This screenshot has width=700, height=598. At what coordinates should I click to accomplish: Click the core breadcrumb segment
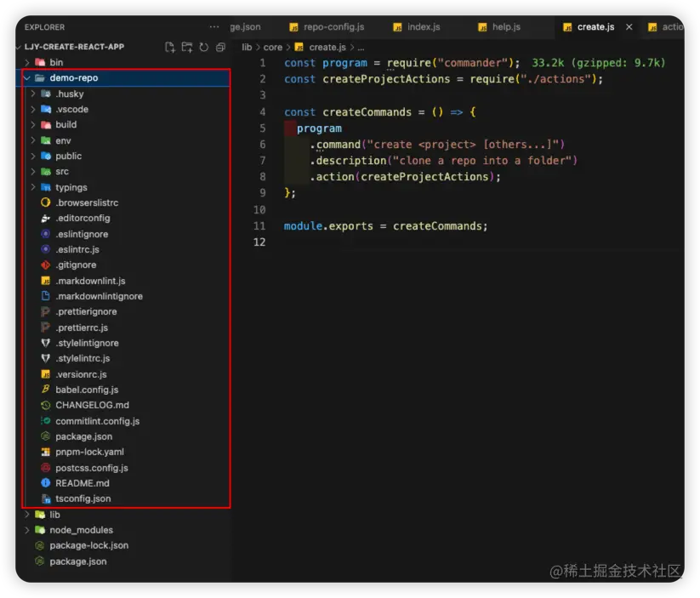(x=273, y=48)
